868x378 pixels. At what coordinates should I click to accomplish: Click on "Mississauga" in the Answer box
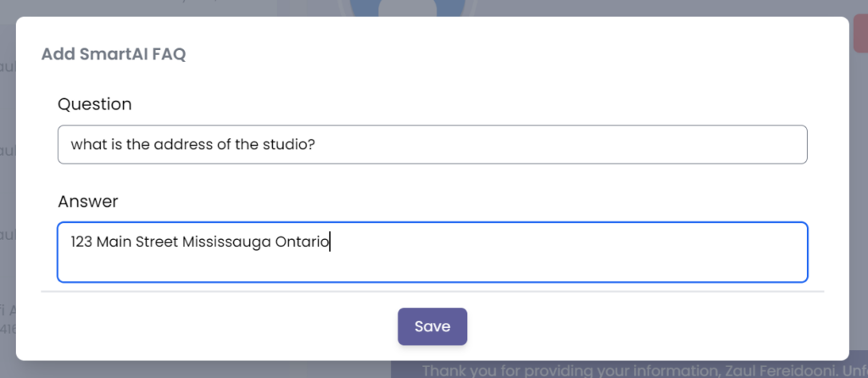point(227,242)
